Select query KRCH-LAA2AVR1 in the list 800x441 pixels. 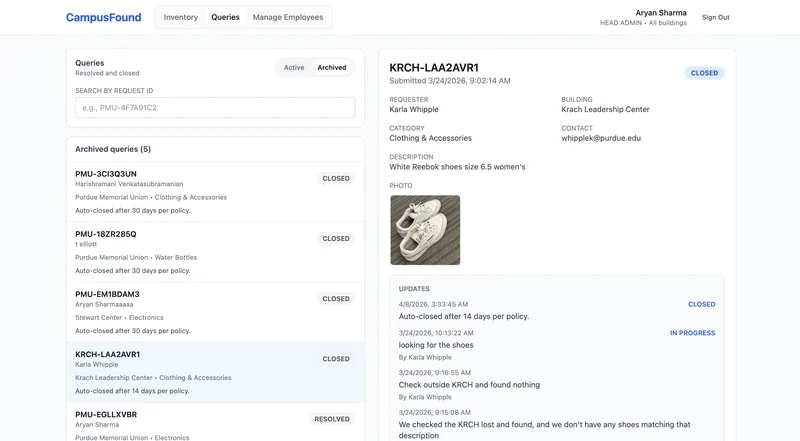coord(215,373)
